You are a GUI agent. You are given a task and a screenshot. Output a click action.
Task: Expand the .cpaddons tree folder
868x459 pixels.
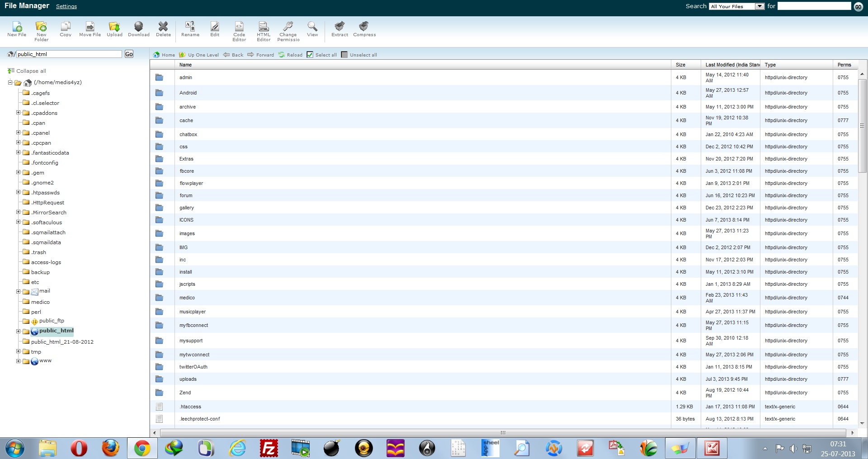(18, 113)
